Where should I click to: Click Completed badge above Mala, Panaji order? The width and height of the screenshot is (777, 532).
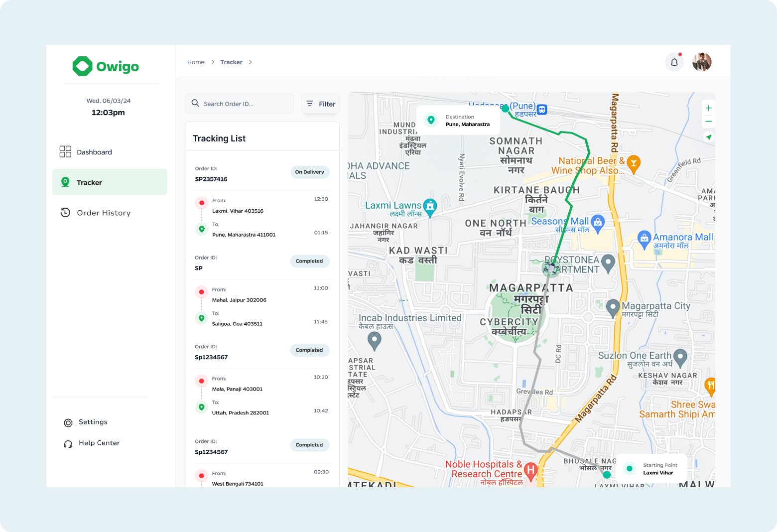(x=310, y=350)
